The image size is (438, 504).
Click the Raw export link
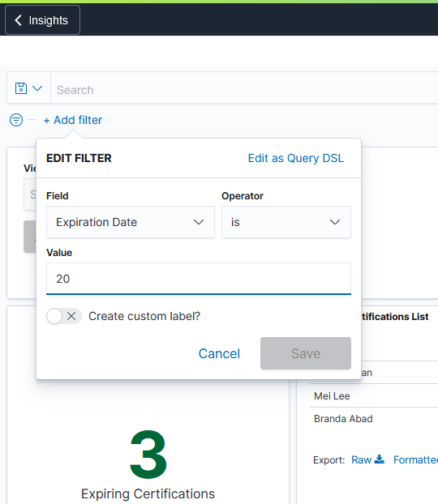pyautogui.click(x=362, y=459)
